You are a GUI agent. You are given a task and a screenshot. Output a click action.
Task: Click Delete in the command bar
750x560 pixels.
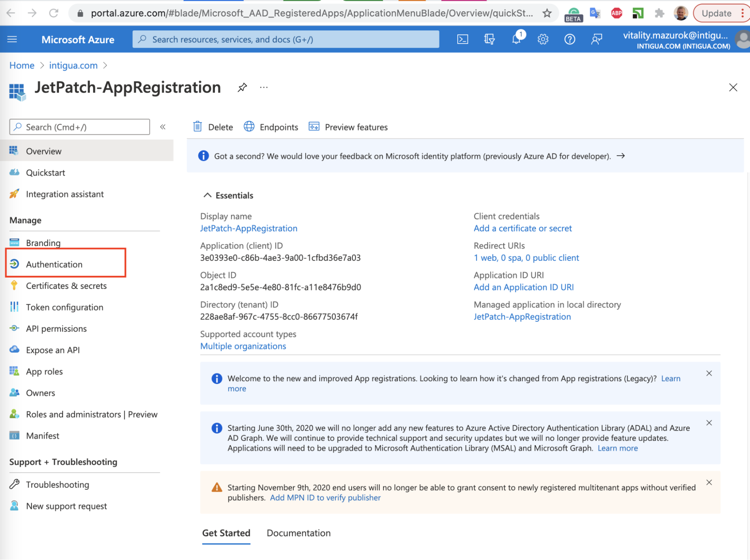click(x=213, y=127)
